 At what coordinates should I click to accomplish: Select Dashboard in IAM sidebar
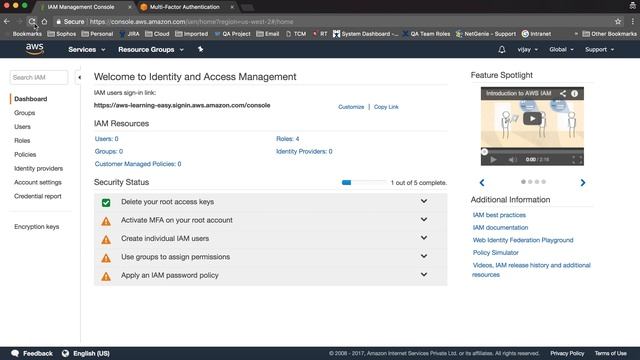pos(31,99)
